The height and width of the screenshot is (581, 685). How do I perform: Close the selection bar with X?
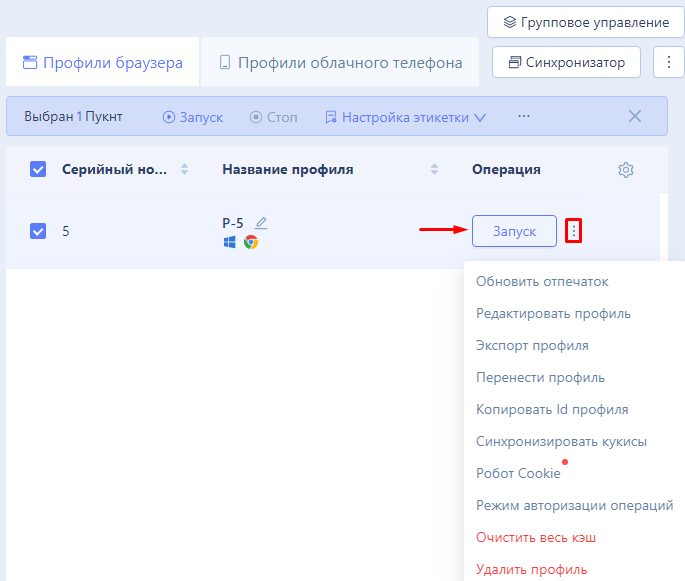coord(635,116)
